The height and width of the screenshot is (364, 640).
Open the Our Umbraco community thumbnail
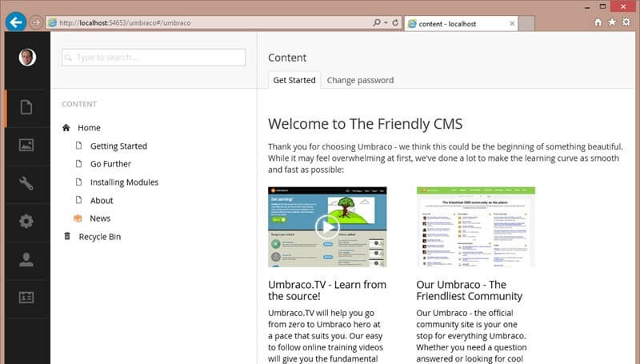[476, 227]
